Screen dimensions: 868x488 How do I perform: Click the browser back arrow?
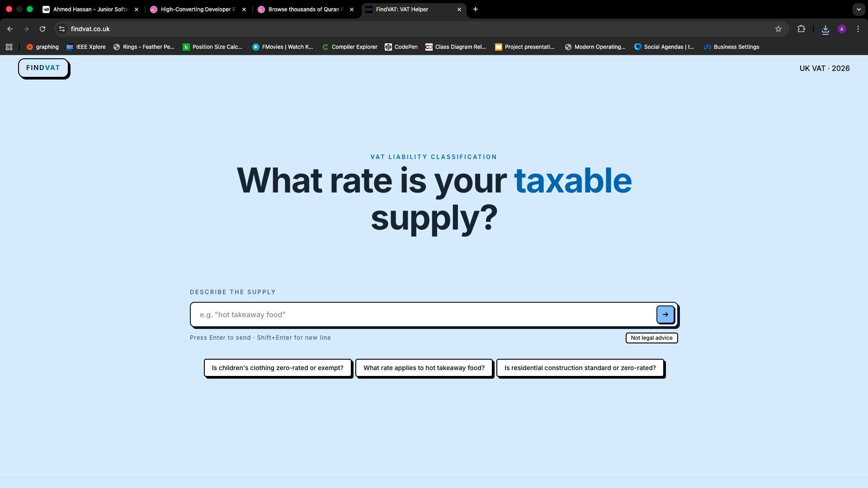(x=10, y=29)
